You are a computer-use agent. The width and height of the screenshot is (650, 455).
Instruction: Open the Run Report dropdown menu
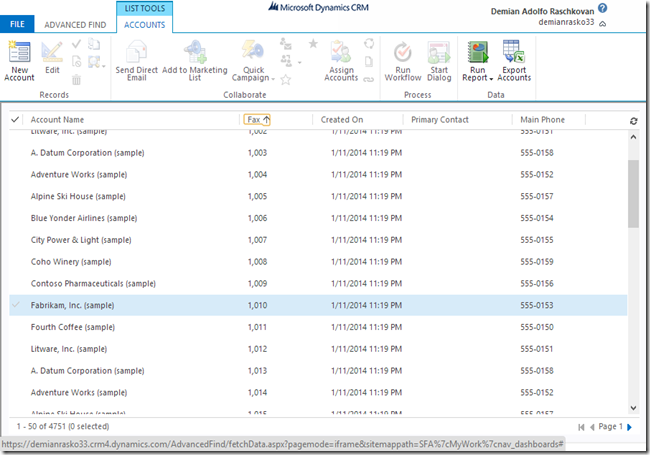(x=490, y=78)
